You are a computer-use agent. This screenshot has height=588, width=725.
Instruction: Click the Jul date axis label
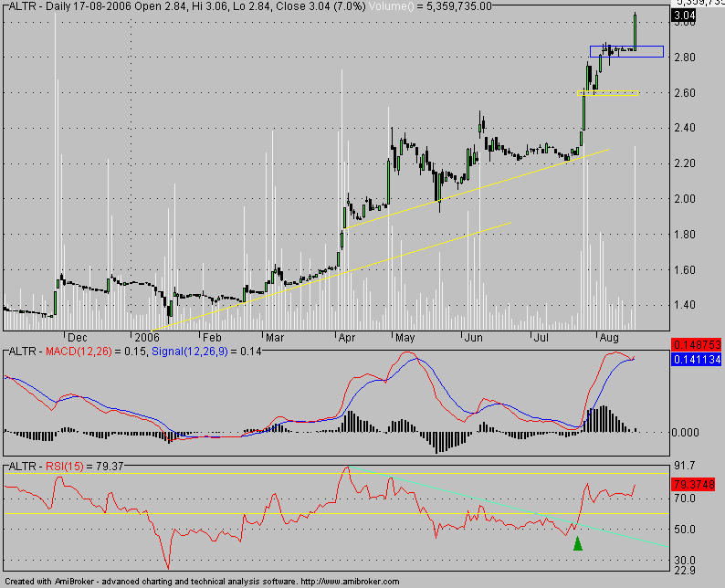541,338
